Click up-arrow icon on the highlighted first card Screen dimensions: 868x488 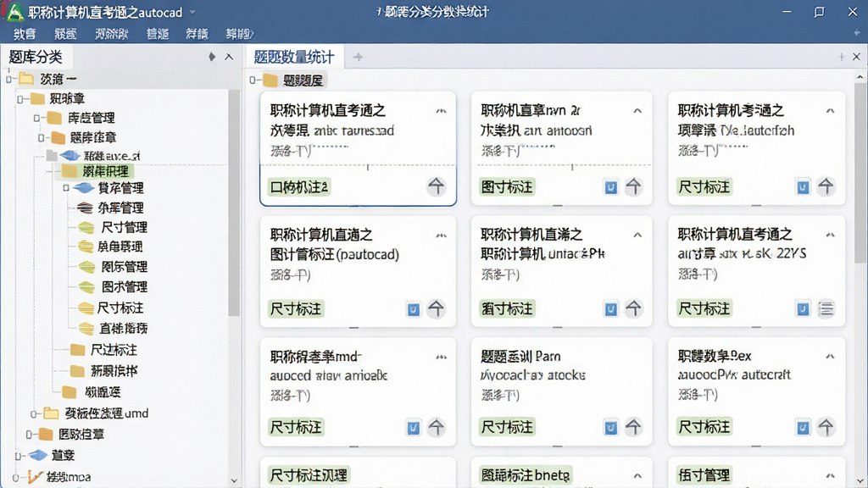click(437, 186)
